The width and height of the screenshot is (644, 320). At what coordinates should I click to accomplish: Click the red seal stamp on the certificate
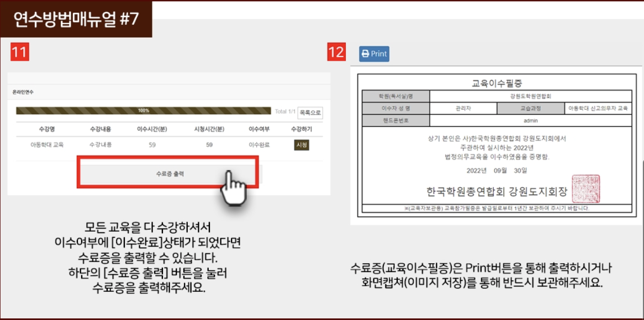pyautogui.click(x=585, y=188)
